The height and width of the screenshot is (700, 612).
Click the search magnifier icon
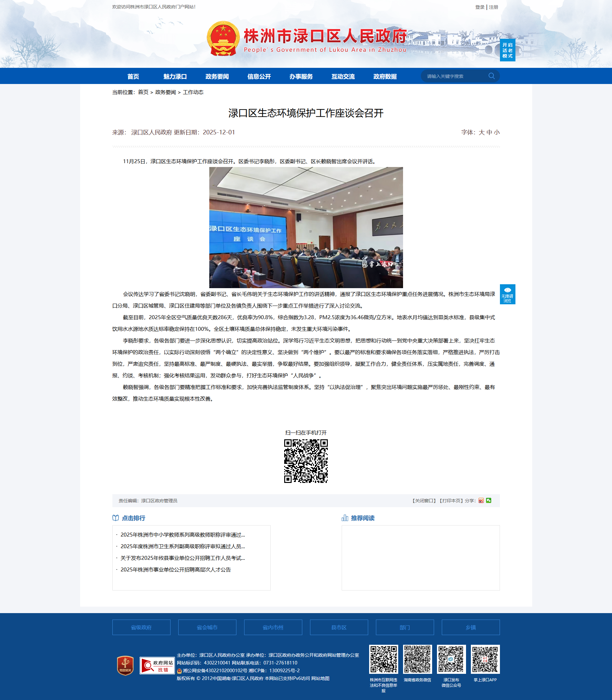pos(491,76)
